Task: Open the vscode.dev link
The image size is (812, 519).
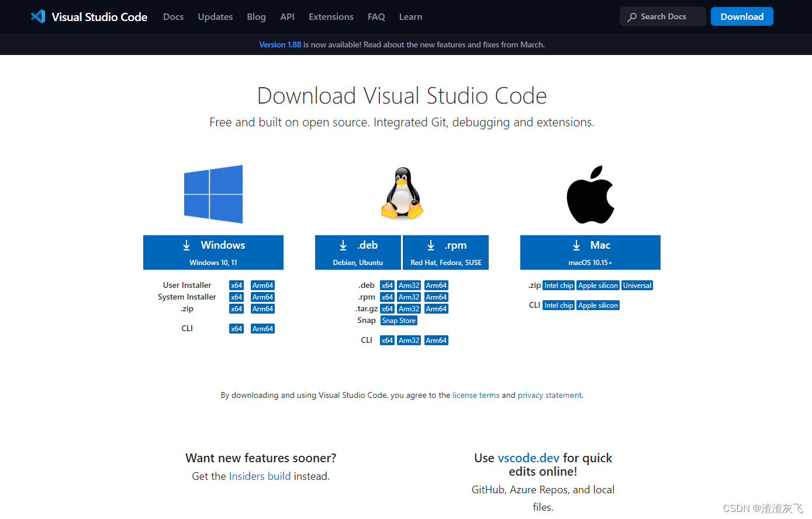Action: pyautogui.click(x=528, y=458)
